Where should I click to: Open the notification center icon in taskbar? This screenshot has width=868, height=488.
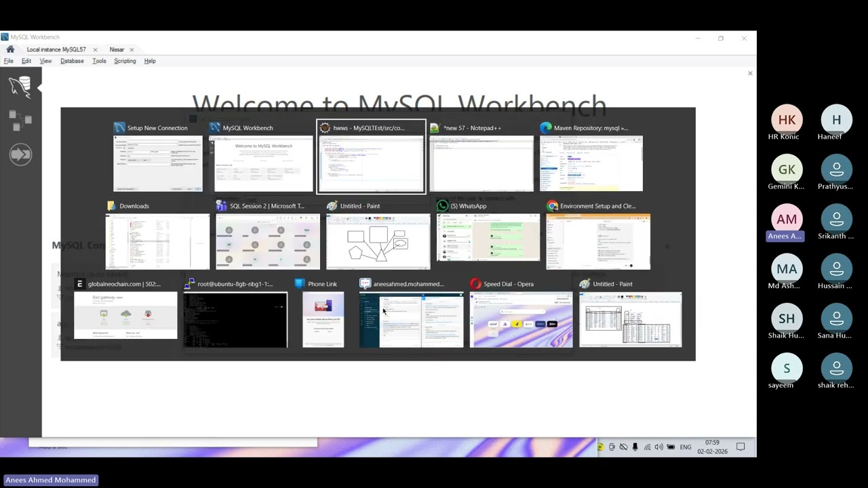(x=741, y=447)
